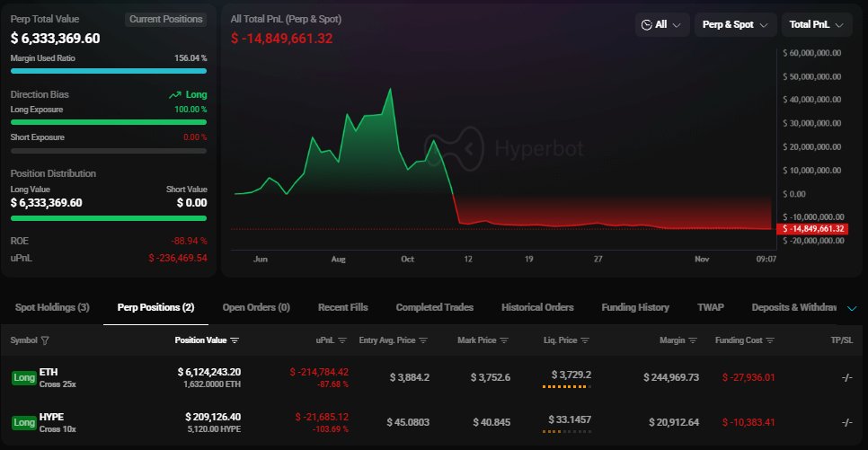
Task: Open Historical Orders tab
Action: coord(537,307)
